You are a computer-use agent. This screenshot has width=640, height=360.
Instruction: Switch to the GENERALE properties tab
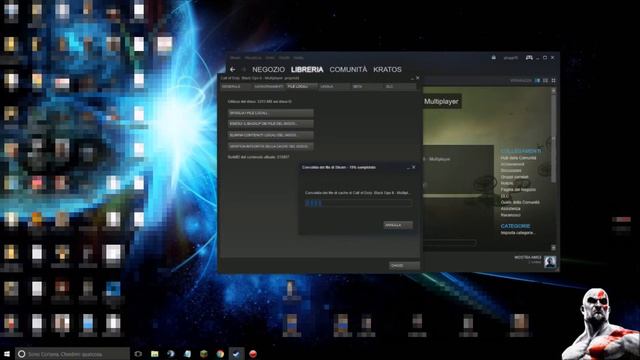pyautogui.click(x=236, y=87)
